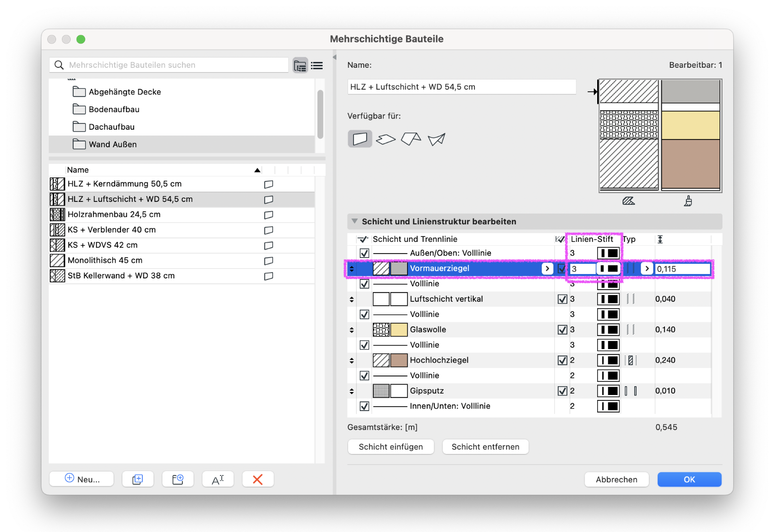Click the fill preview icon below diagram

coord(628,201)
